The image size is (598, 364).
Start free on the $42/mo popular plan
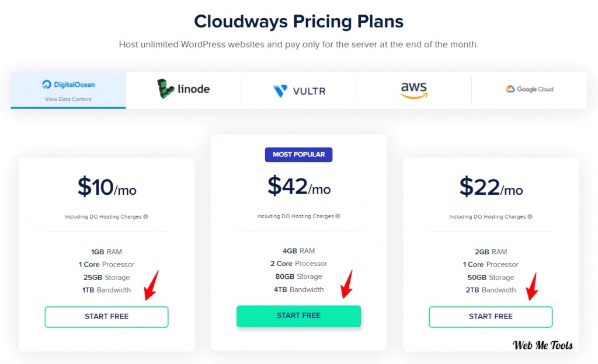point(298,316)
